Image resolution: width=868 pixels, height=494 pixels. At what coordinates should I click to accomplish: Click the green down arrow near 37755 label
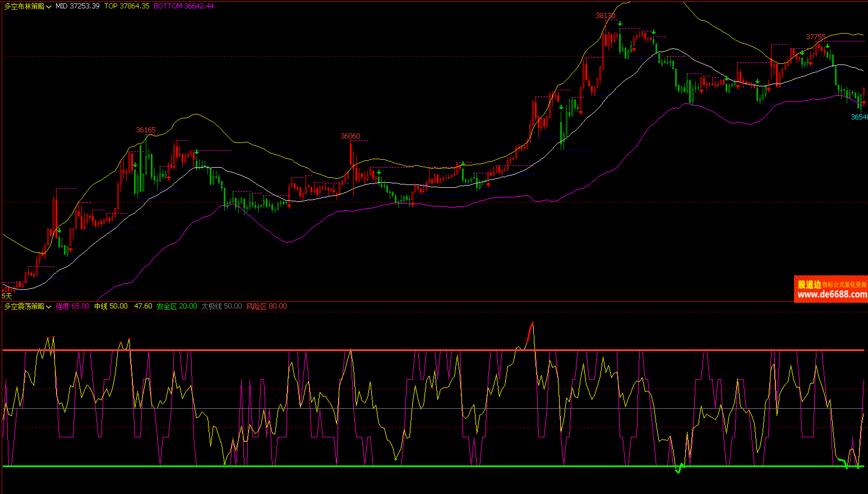point(828,46)
